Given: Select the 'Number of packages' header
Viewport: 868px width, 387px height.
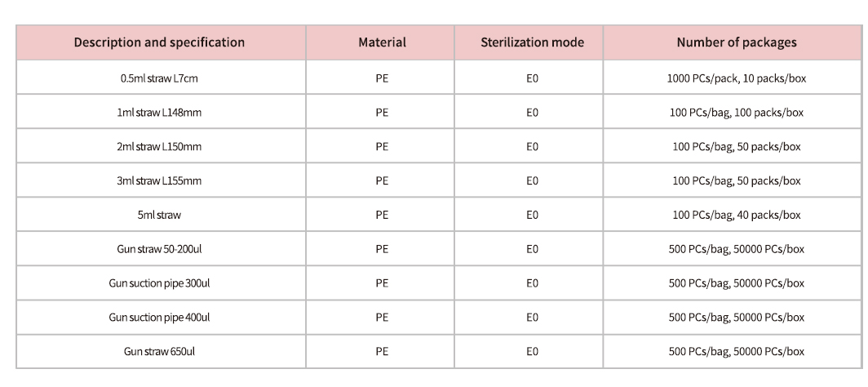Looking at the screenshot, I should click(736, 42).
